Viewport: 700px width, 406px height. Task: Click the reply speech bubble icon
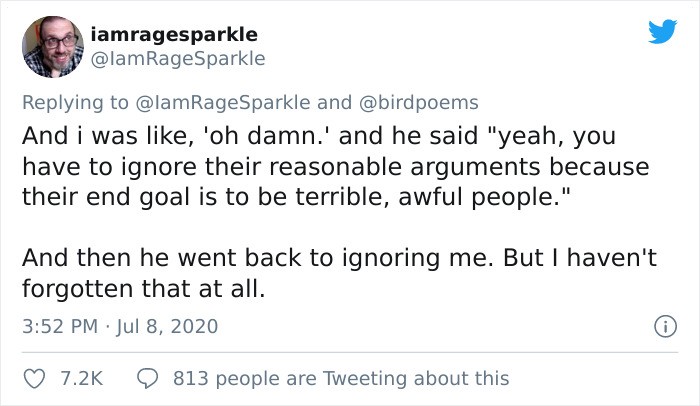145,379
